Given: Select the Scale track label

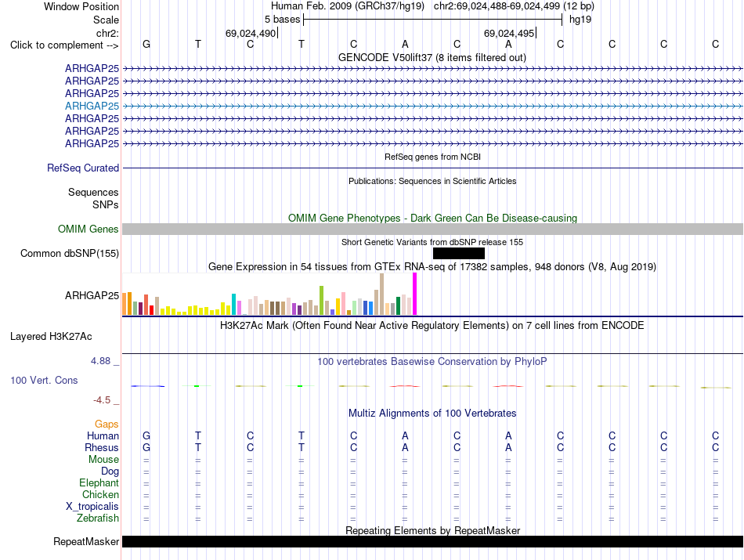Looking at the screenshot, I should (x=106, y=20).
